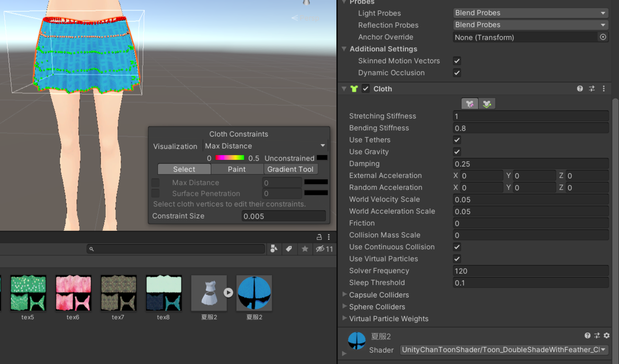This screenshot has height=364, width=619.
Task: Click the 夏服2 material sphere preview
Action: coord(357,341)
